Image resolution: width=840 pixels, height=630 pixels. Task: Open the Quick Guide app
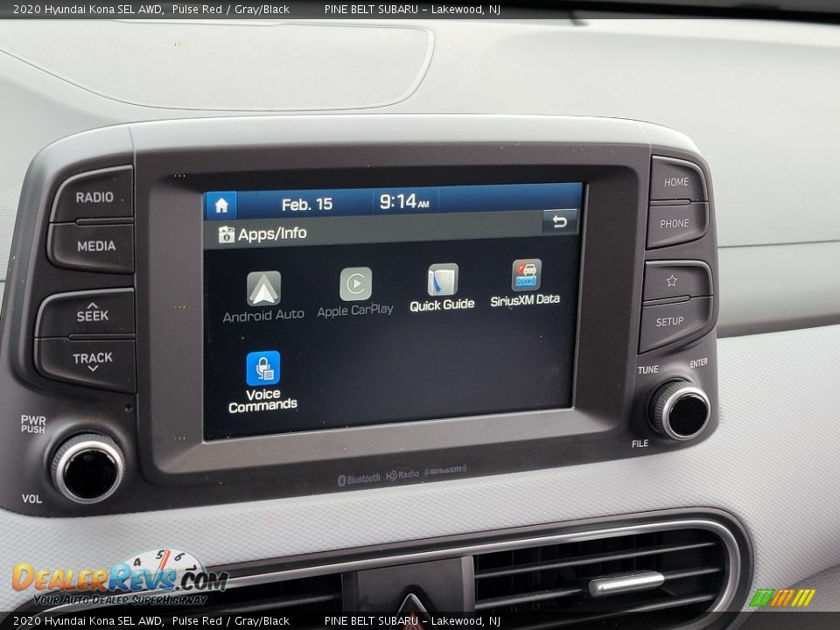(442, 288)
